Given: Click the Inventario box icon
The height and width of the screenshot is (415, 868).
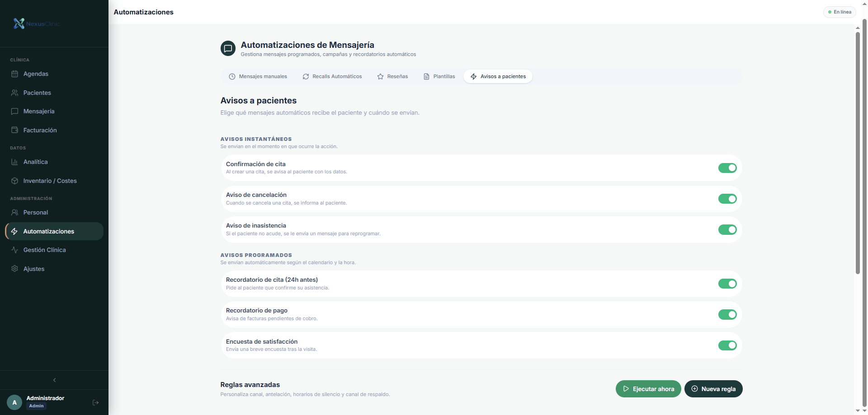Looking at the screenshot, I should [14, 181].
